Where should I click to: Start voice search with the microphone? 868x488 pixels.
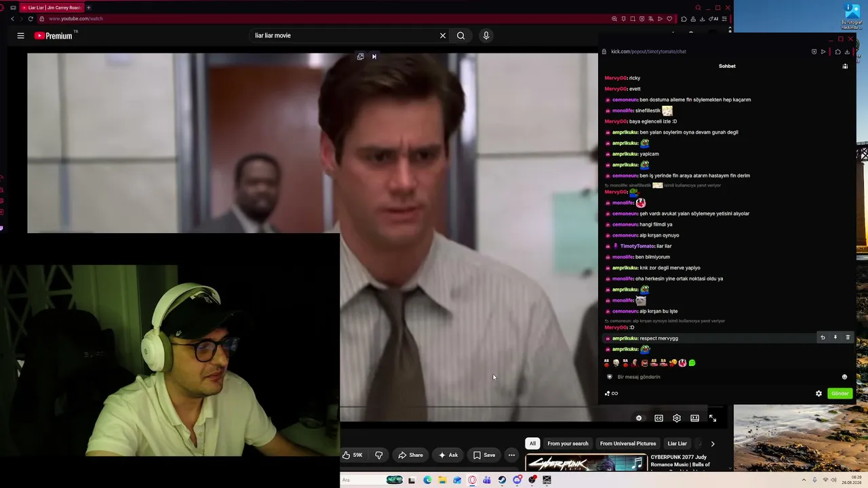(x=486, y=36)
